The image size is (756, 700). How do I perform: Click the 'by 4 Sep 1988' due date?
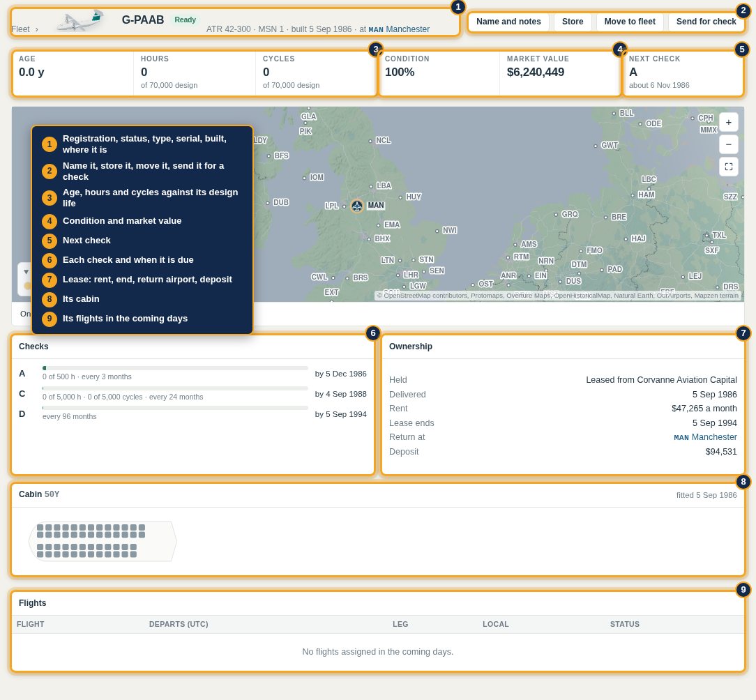340,395
